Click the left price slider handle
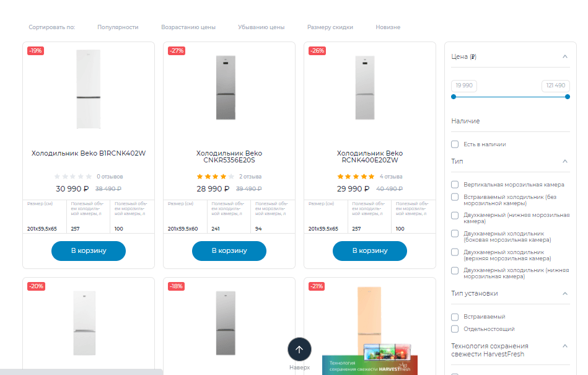This screenshot has height=375, width=588. [x=454, y=97]
